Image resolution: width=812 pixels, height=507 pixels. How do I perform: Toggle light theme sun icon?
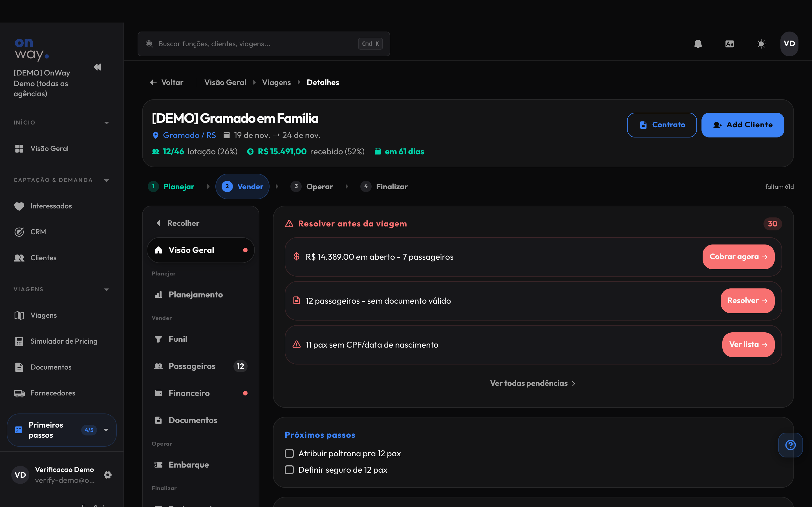tap(761, 44)
